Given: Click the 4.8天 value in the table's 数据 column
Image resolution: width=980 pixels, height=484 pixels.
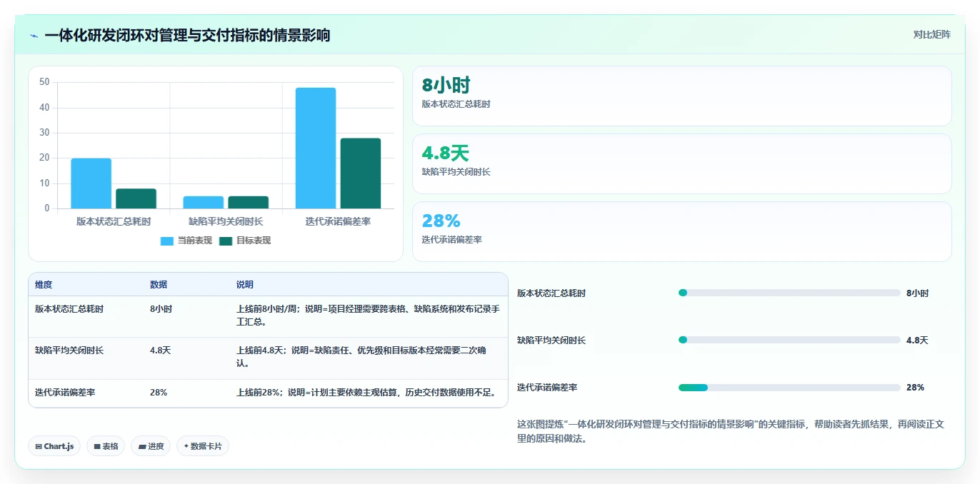Looking at the screenshot, I should [160, 351].
